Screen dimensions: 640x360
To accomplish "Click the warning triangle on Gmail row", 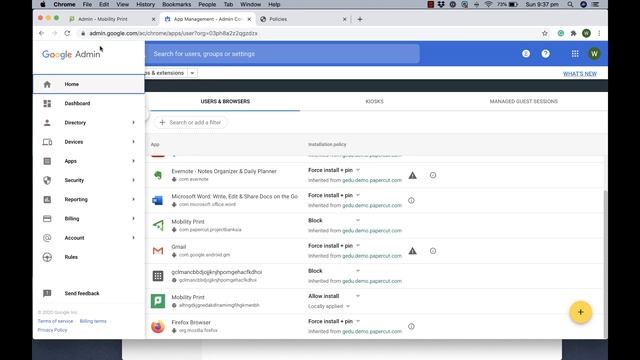I will 413,251.
